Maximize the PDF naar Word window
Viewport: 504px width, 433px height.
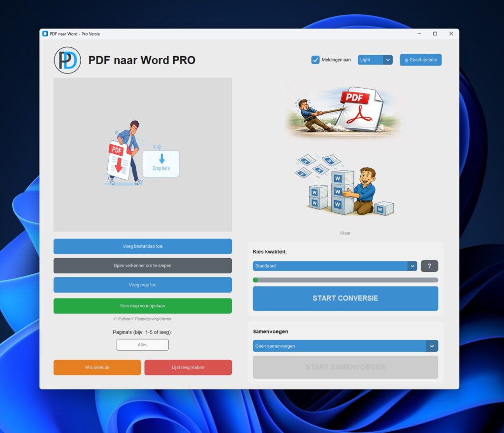(435, 34)
